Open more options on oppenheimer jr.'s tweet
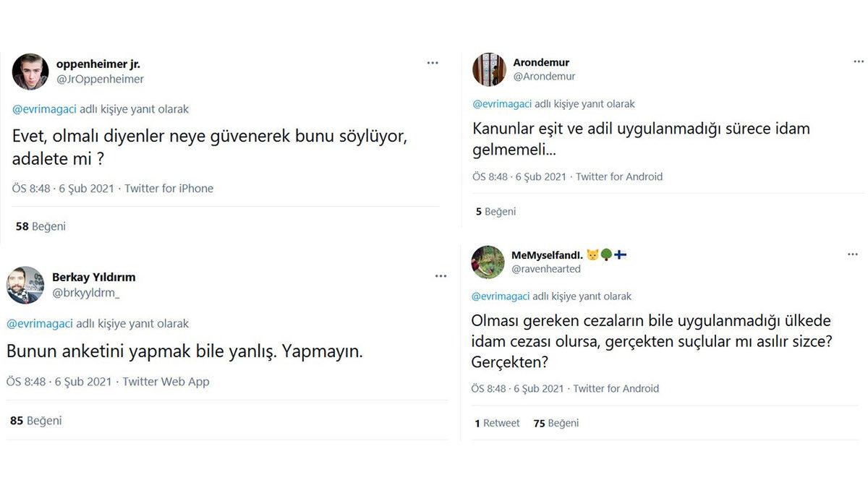The width and height of the screenshot is (868, 488). click(433, 62)
